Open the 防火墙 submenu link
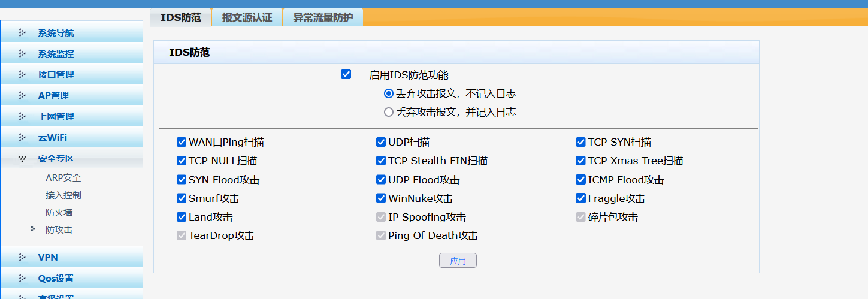Screen dimensions: 868x299 59,213
